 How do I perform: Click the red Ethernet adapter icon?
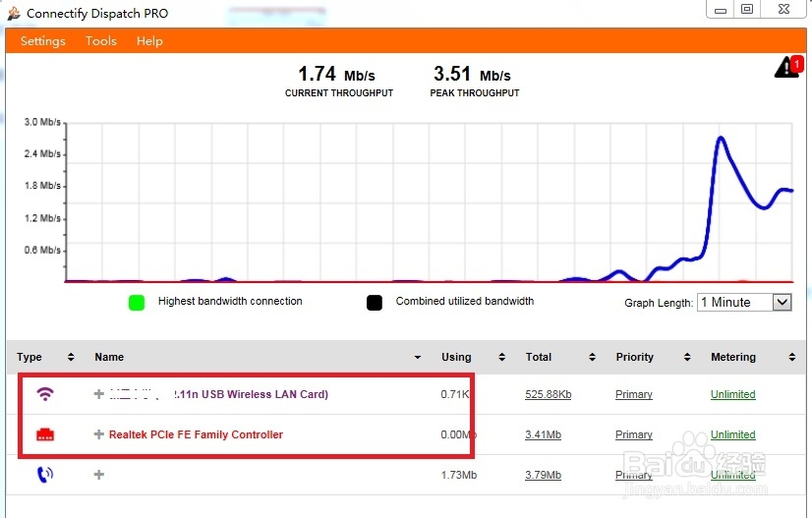click(x=45, y=434)
